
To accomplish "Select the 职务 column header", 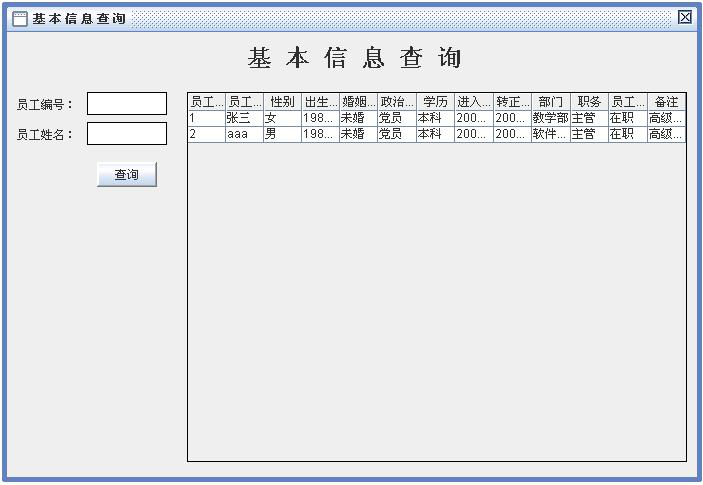I will point(589,102).
